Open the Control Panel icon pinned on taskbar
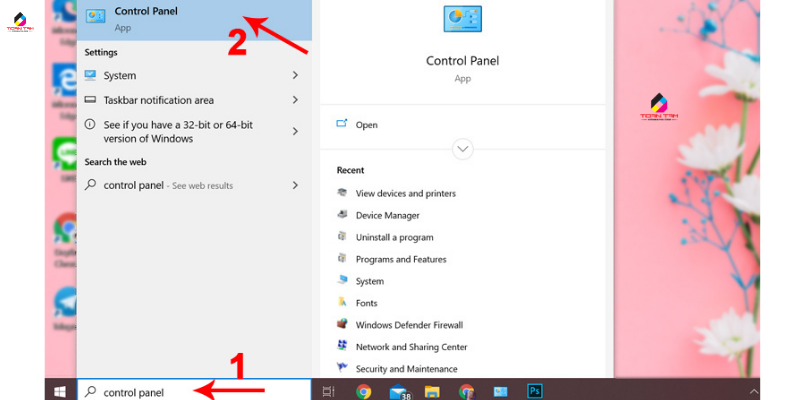The image size is (800, 400). coord(501,392)
